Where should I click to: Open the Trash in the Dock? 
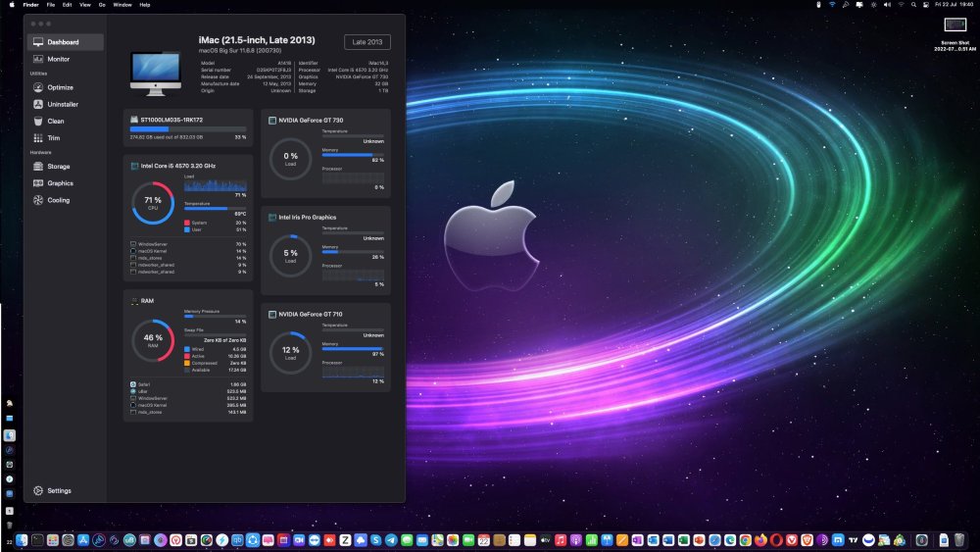coord(958,540)
